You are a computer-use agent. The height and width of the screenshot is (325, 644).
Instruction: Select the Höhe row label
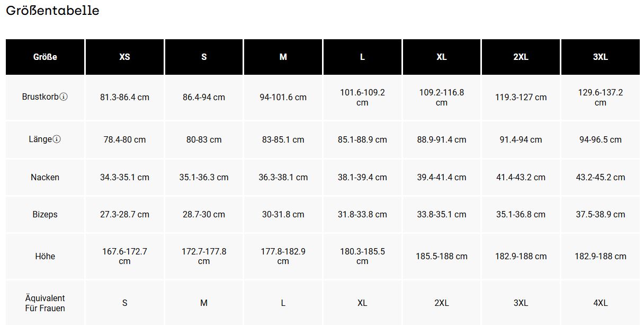tap(45, 257)
